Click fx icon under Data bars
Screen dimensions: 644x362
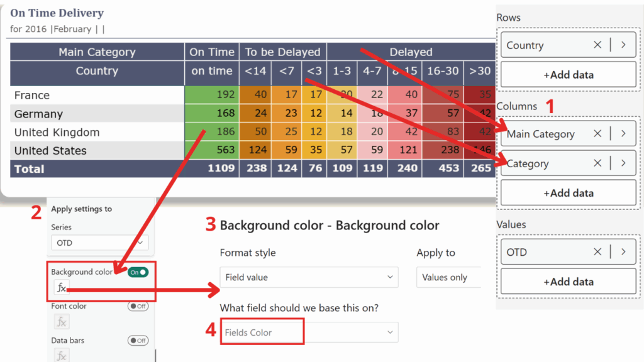coord(62,356)
